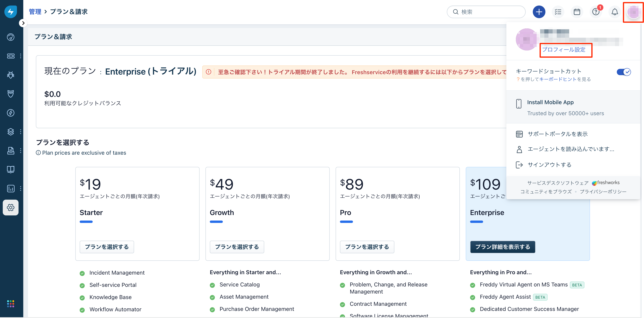
Task: Click 管理 breadcrumb link
Action: click(x=35, y=12)
